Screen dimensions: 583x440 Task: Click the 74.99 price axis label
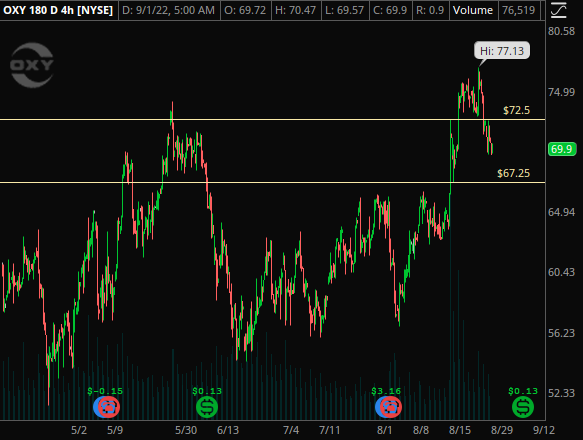561,92
